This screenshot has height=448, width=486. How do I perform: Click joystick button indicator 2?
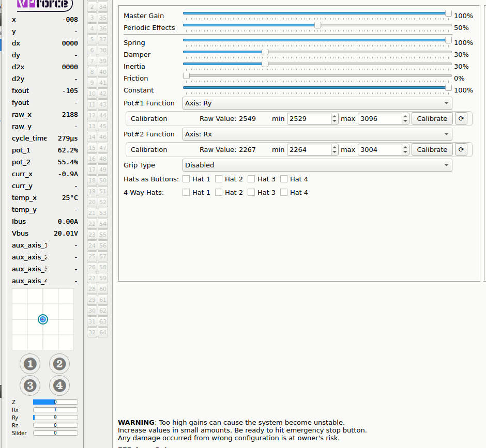tap(59, 364)
